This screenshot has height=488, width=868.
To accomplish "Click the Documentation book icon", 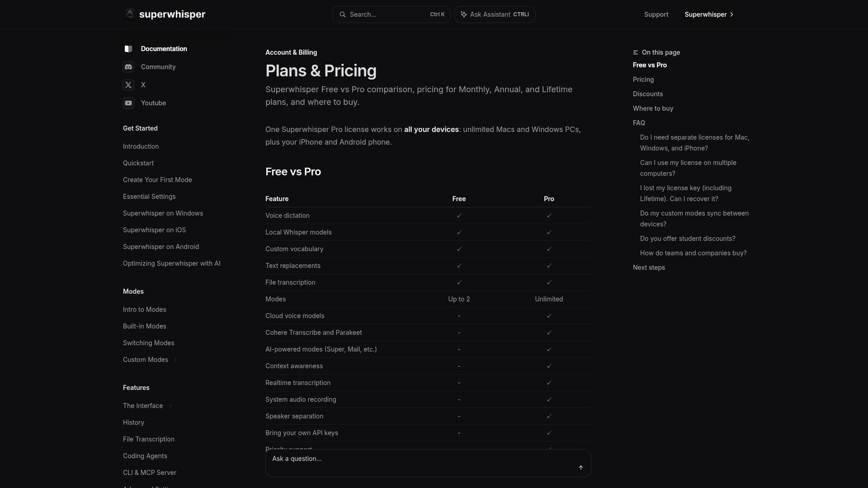I will [128, 49].
